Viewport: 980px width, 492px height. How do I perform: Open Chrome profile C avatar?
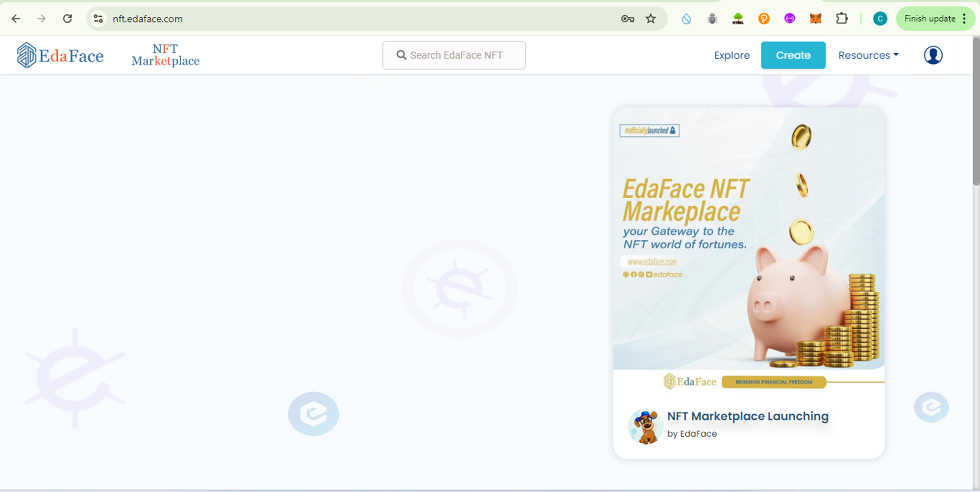[880, 19]
